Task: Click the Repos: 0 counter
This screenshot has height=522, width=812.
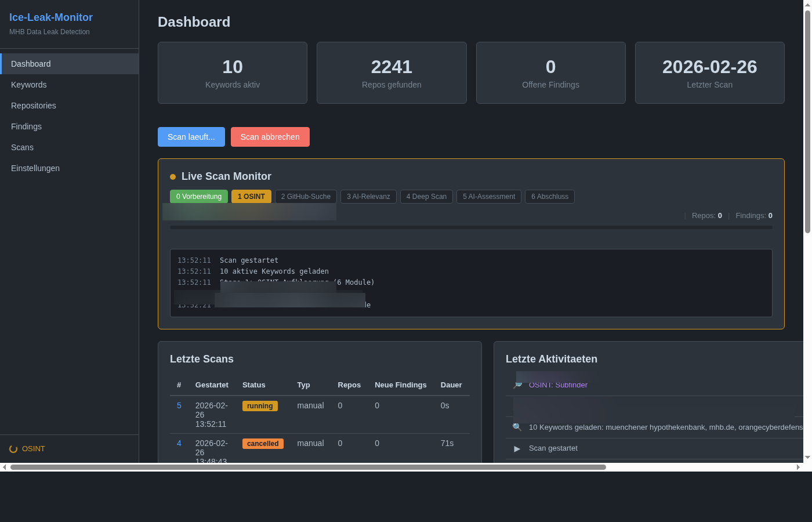Action: tap(707, 216)
